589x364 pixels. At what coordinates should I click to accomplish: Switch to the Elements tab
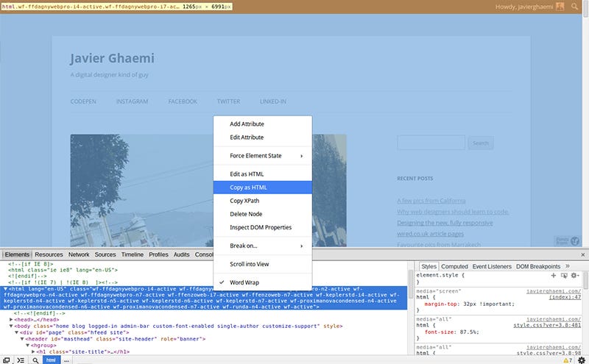17,254
